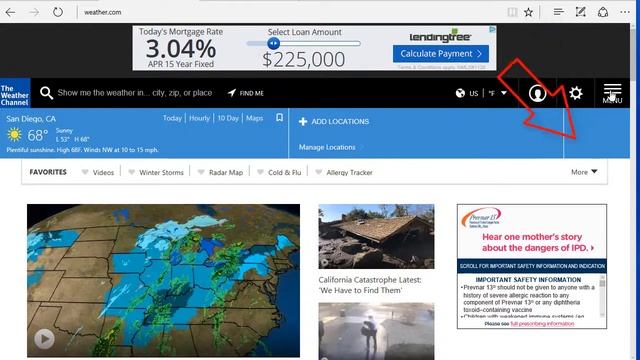This screenshot has width=640, height=360.
Task: Open the Winter Storms link
Action: (x=162, y=173)
